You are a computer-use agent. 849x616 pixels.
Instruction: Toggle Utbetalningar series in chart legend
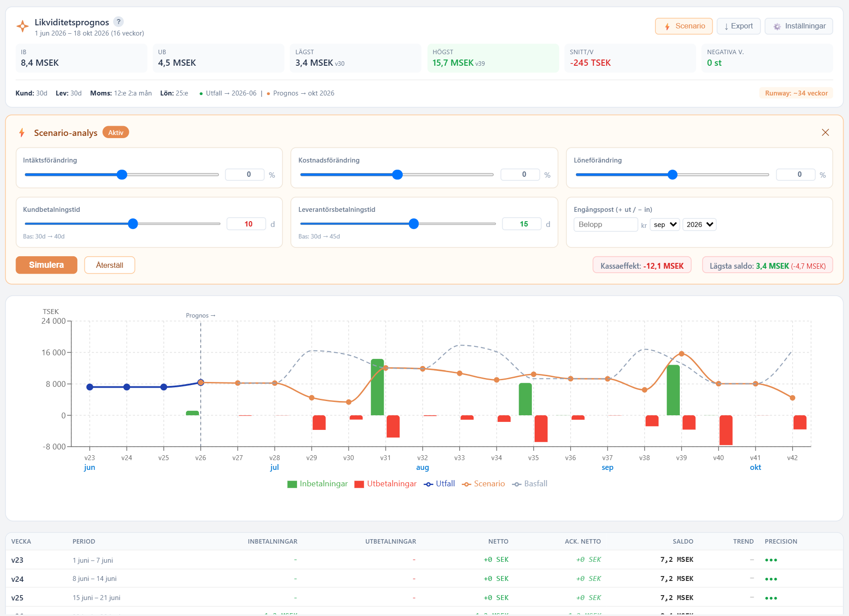pos(385,484)
